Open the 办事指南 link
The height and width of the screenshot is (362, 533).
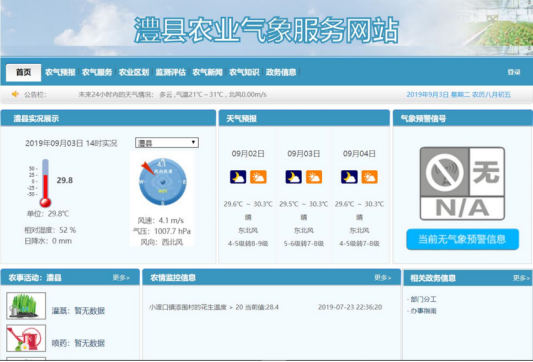tap(422, 311)
